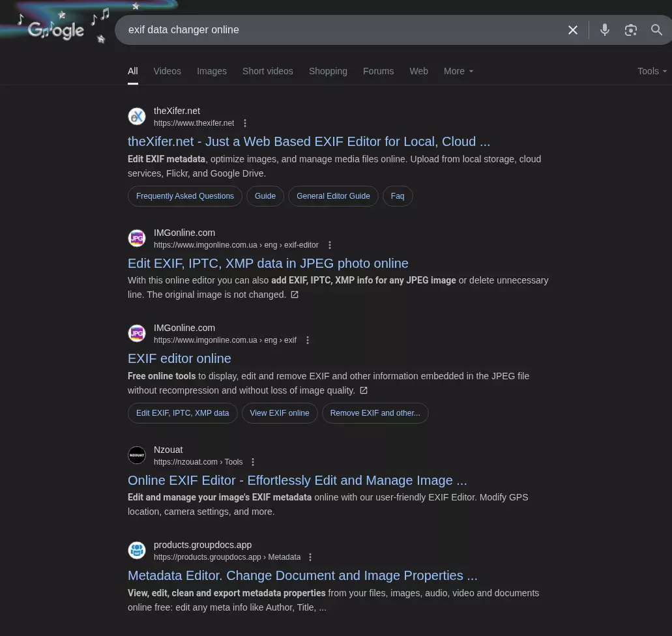672x636 pixels.
Task: Click the Guide sitelink chip
Action: tap(265, 196)
